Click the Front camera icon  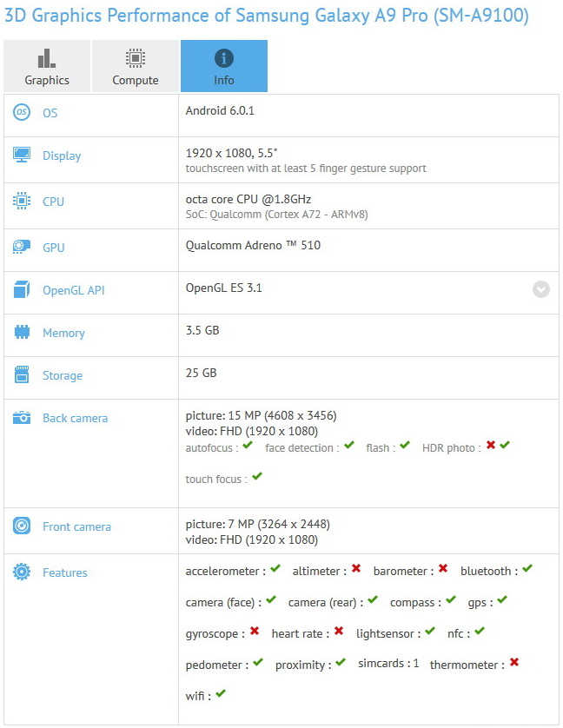coord(22,526)
